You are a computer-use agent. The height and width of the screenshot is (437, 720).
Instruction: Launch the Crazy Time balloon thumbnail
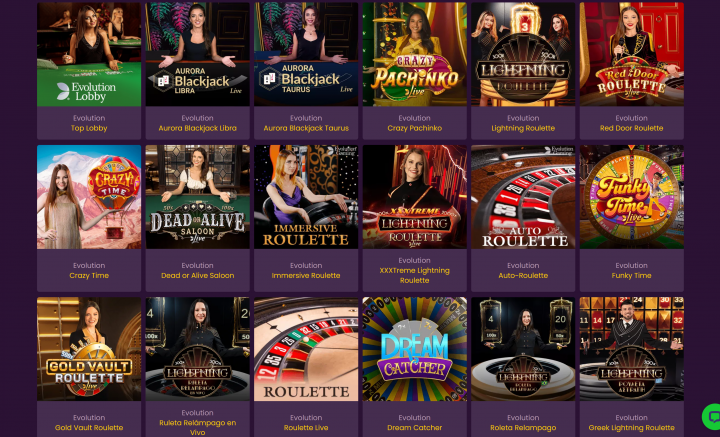[x=89, y=197]
